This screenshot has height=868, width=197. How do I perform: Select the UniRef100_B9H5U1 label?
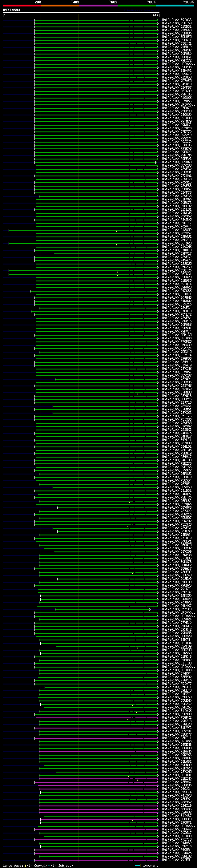coord(176,328)
